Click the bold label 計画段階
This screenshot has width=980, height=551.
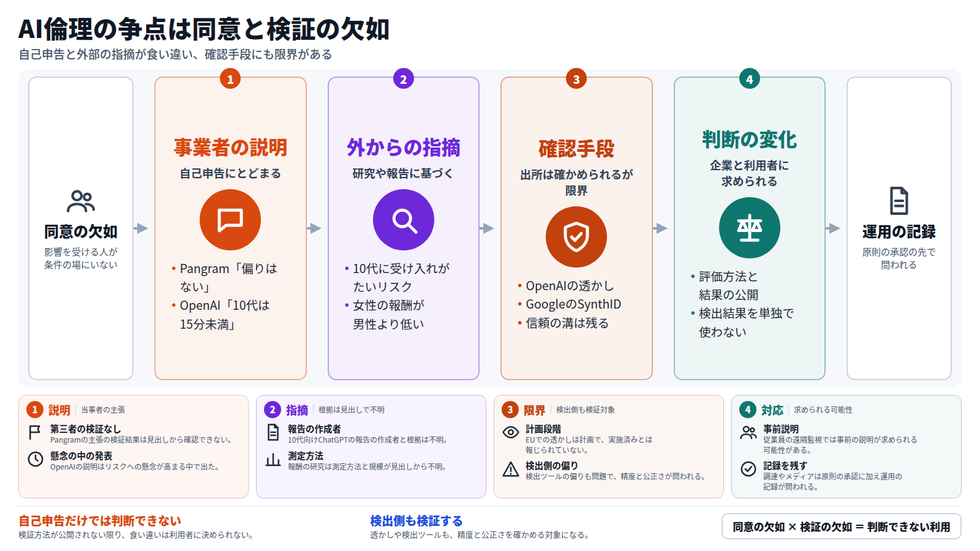(543, 429)
